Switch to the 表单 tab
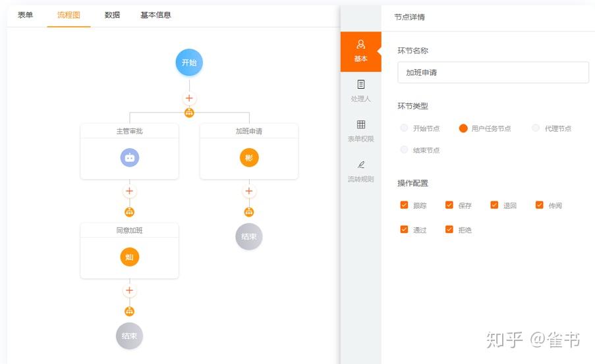 coord(26,15)
